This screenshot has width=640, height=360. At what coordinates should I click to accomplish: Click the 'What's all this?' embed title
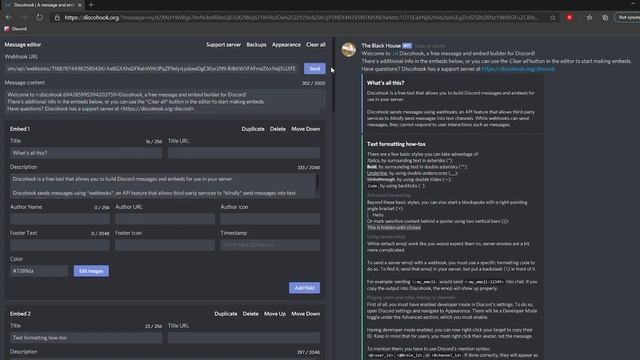(385, 83)
